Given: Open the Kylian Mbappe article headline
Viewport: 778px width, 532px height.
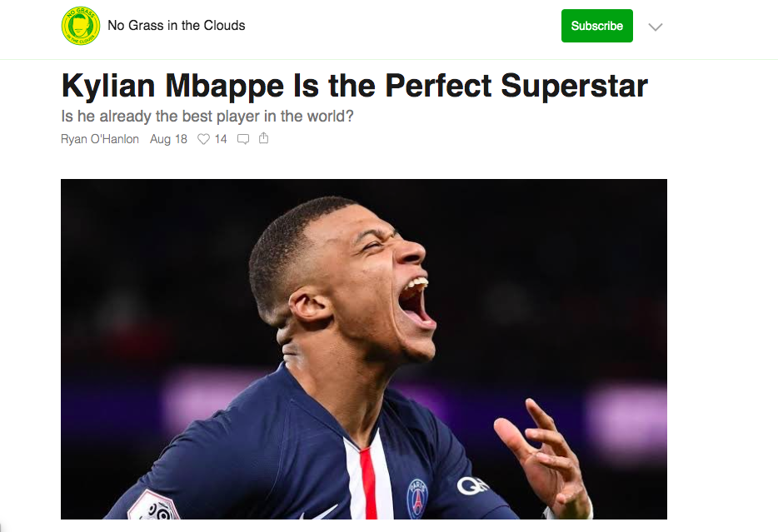Looking at the screenshot, I should point(354,86).
